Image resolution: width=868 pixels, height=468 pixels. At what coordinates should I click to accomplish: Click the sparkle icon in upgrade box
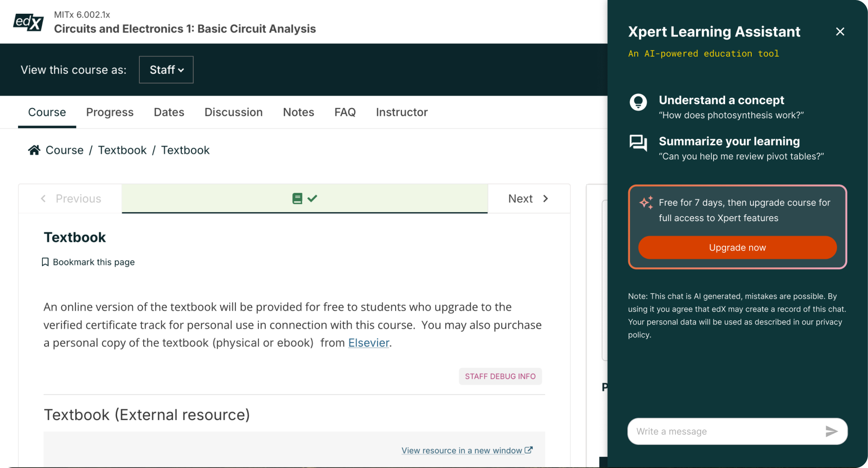(x=646, y=203)
